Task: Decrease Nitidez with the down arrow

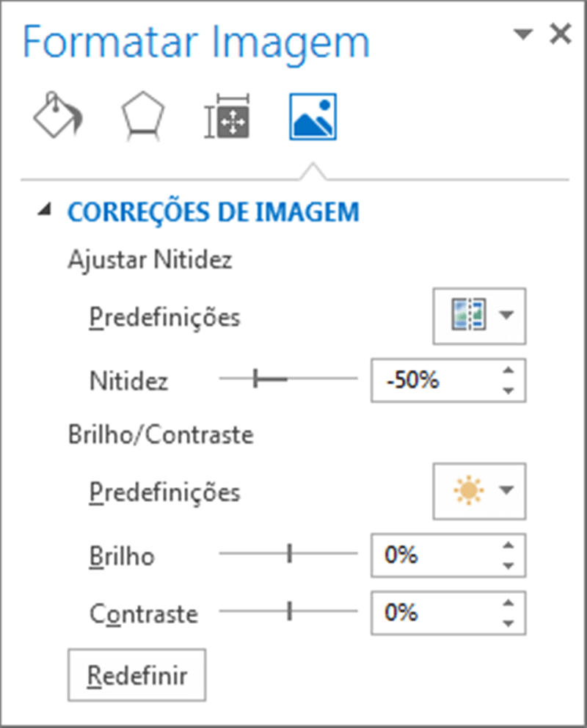Action: tap(507, 390)
